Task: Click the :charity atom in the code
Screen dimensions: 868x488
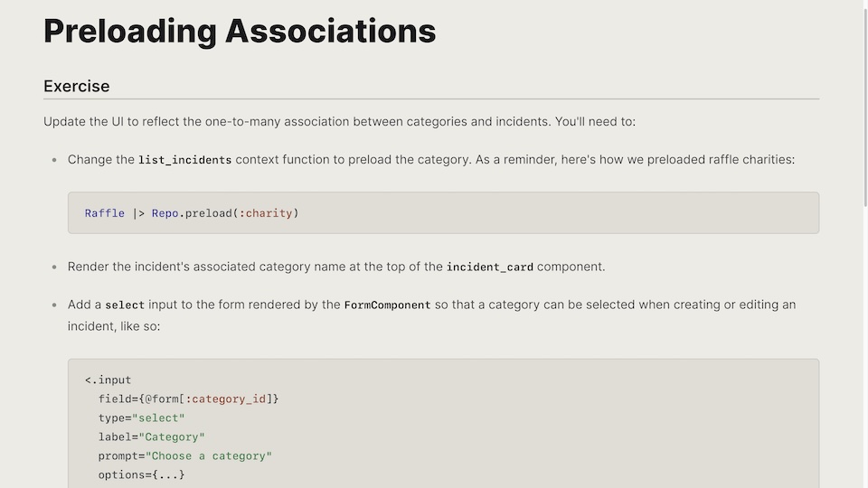Action: (266, 213)
